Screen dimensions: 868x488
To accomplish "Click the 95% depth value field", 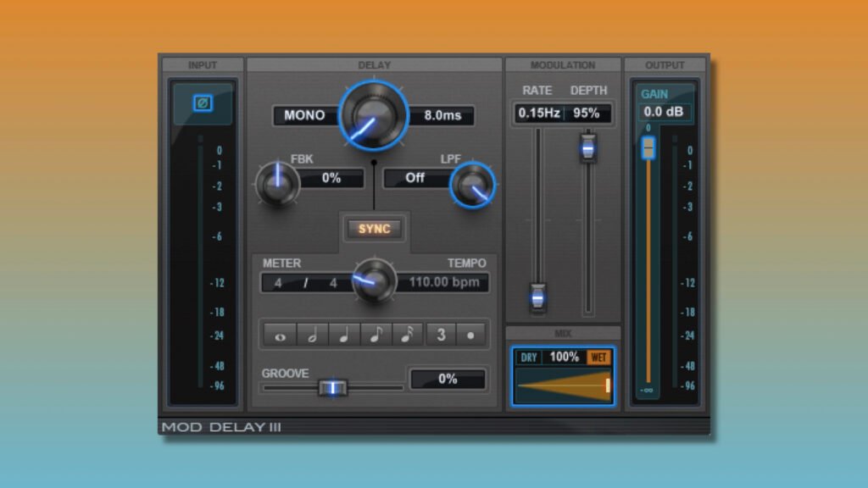I will point(587,113).
